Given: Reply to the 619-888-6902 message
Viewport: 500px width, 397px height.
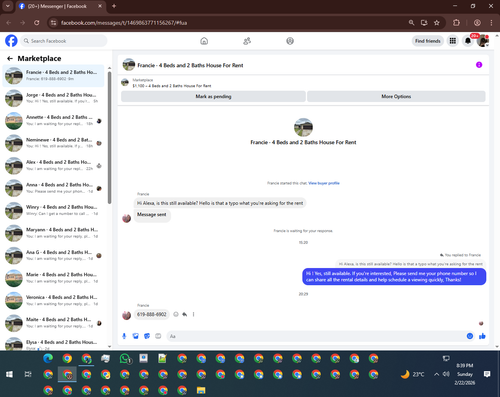Looking at the screenshot, I should click(x=185, y=314).
